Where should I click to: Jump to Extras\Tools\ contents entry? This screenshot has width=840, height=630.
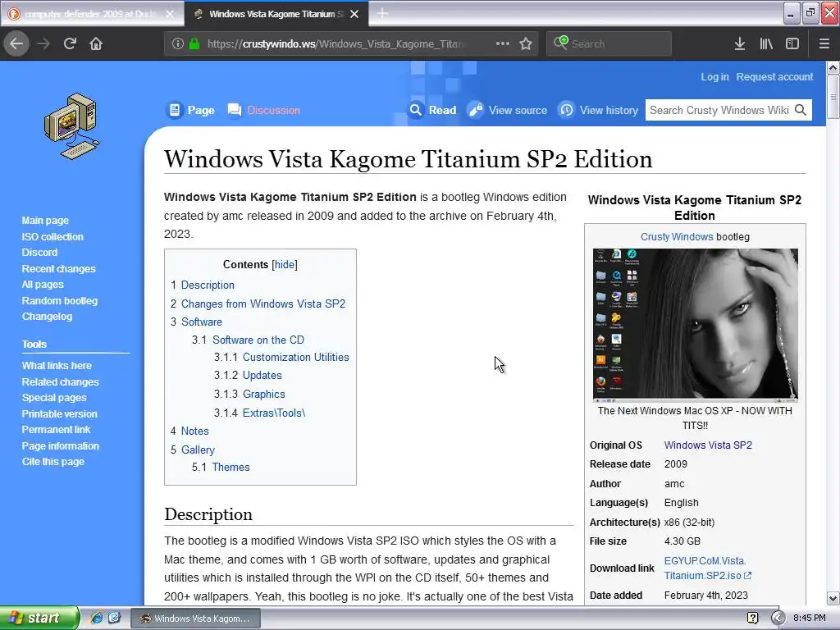274,413
